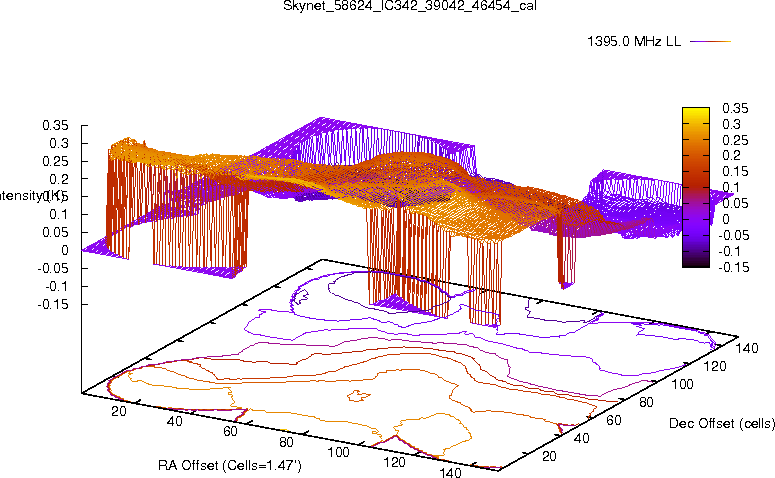Screen dimensions: 775x478
Task: Click RA Offset axis tick 40
Action: pos(174,421)
